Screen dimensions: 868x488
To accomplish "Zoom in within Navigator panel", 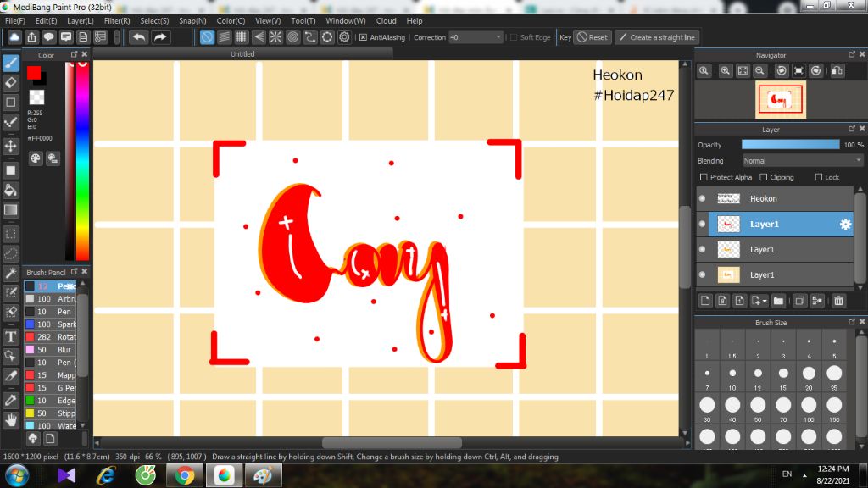I will click(x=726, y=71).
